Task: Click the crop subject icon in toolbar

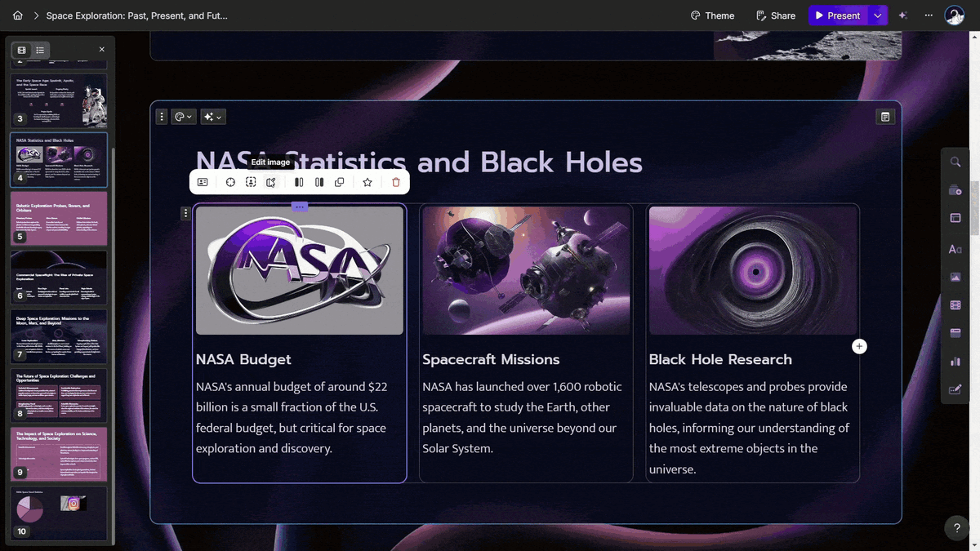Action: tap(251, 182)
